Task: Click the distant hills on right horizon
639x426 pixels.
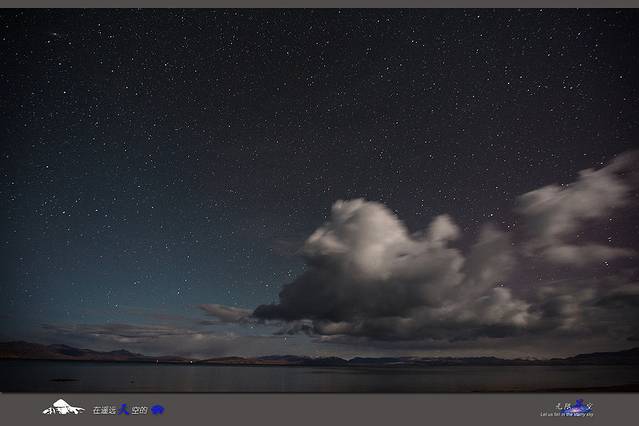Action: [600, 355]
